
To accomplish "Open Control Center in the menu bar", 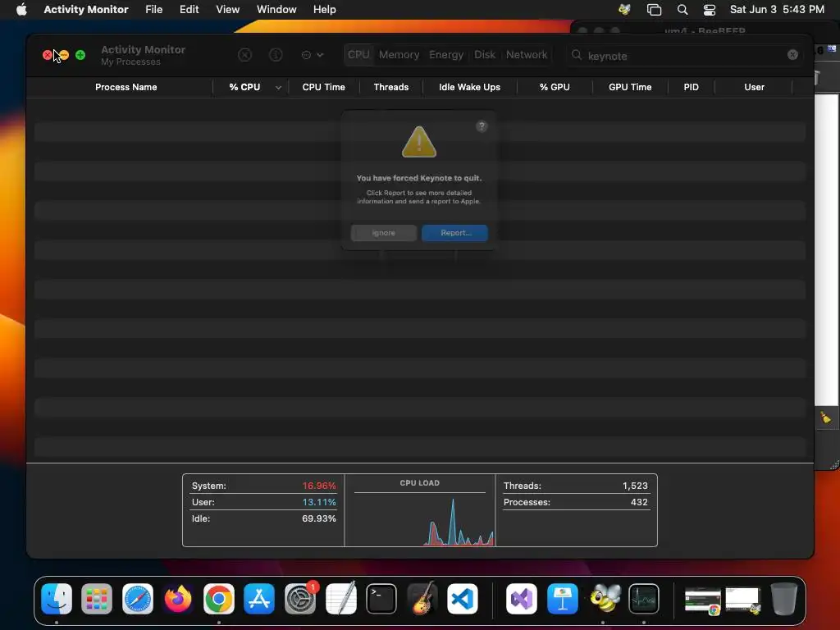I will [710, 10].
